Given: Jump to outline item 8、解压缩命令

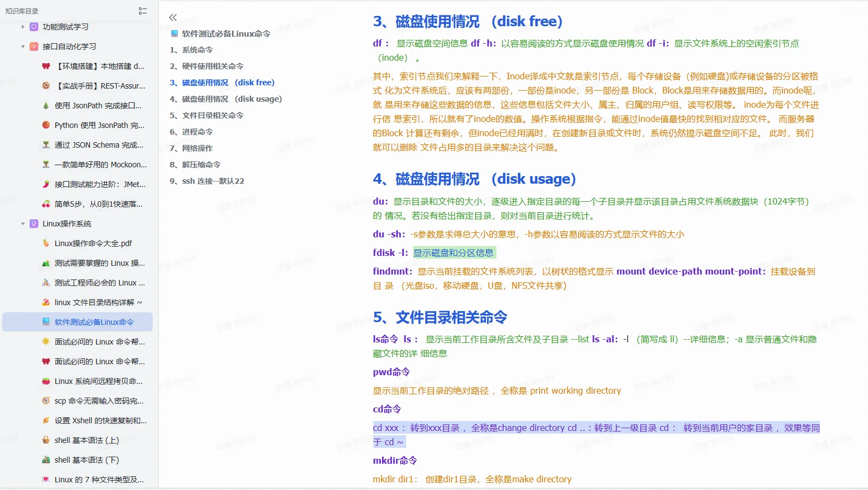Looking at the screenshot, I should point(195,165).
